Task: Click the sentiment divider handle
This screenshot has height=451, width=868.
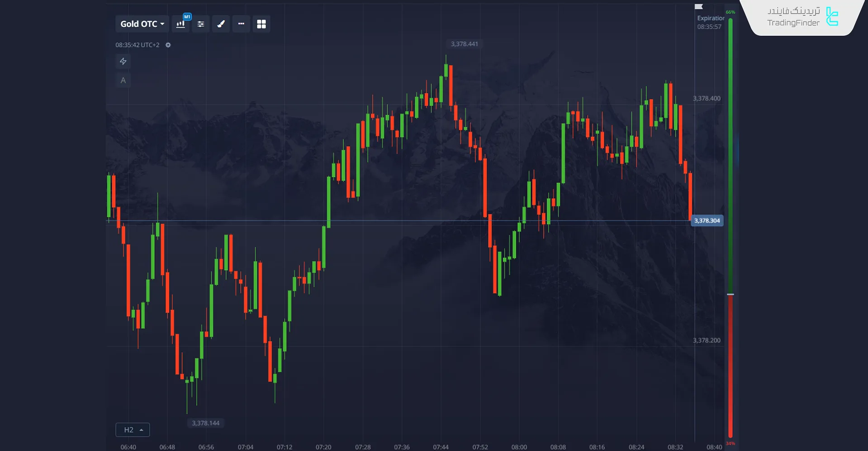Action: tap(730, 295)
